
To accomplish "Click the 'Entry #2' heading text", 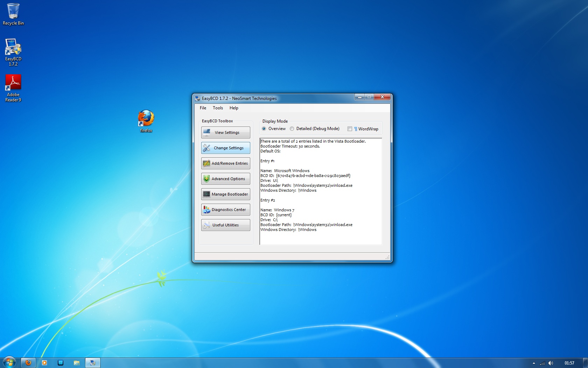I will [x=268, y=200].
